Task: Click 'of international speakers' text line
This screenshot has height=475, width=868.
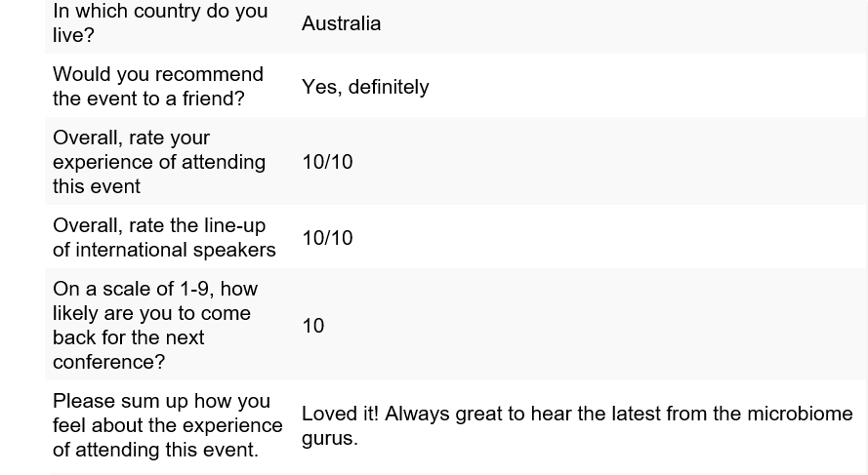Action: (164, 250)
